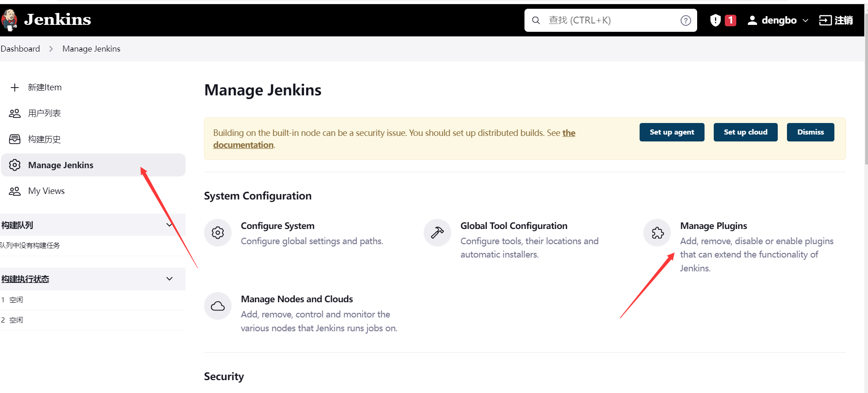Click the gear icon beside Manage Jenkins sidebar
Image resolution: width=868 pixels, height=393 pixels.
pos(15,165)
